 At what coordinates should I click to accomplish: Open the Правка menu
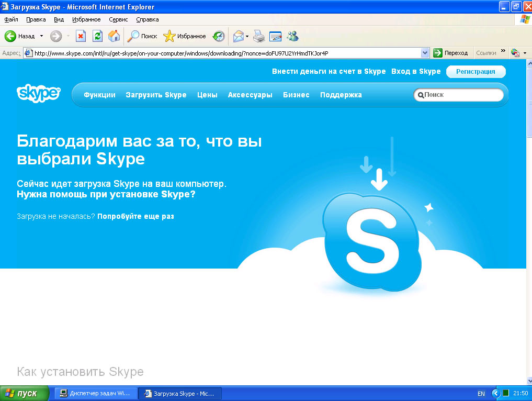36,19
